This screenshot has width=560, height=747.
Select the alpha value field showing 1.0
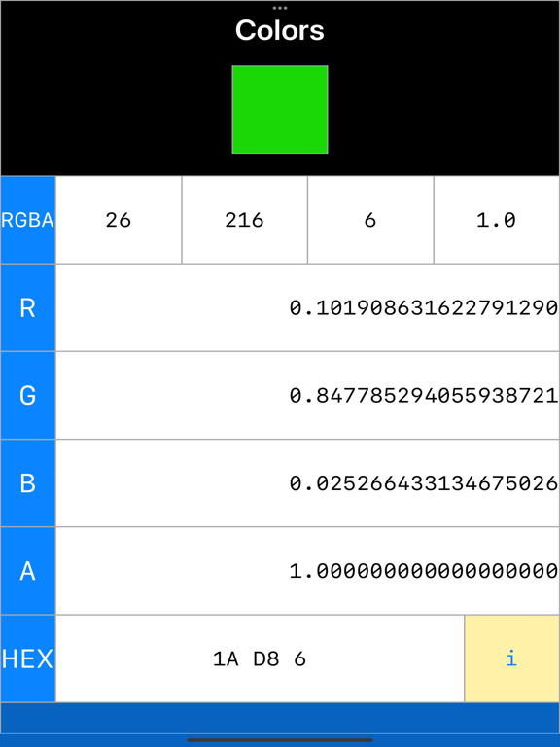point(497,220)
